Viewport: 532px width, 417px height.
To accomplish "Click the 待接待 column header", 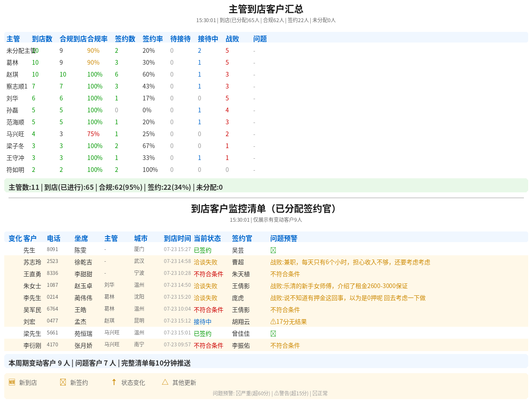I will point(180,39).
